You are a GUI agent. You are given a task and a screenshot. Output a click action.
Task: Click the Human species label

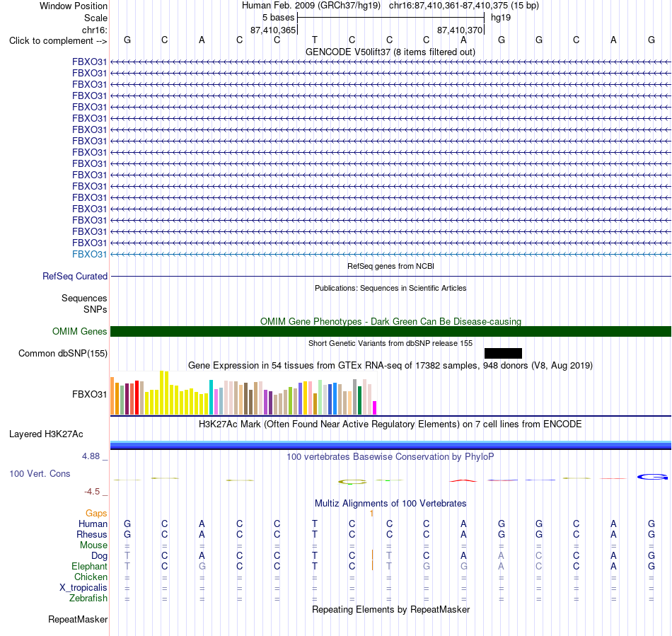(93, 524)
